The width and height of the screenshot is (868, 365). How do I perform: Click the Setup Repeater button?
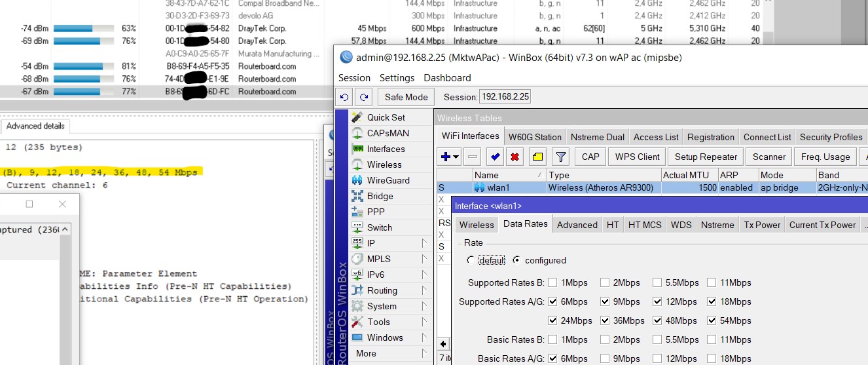click(x=706, y=157)
